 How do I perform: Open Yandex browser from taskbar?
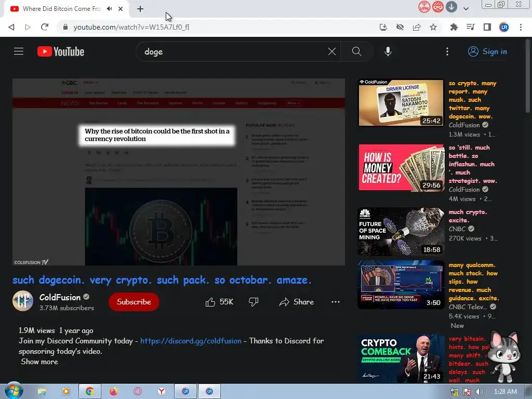point(162,392)
